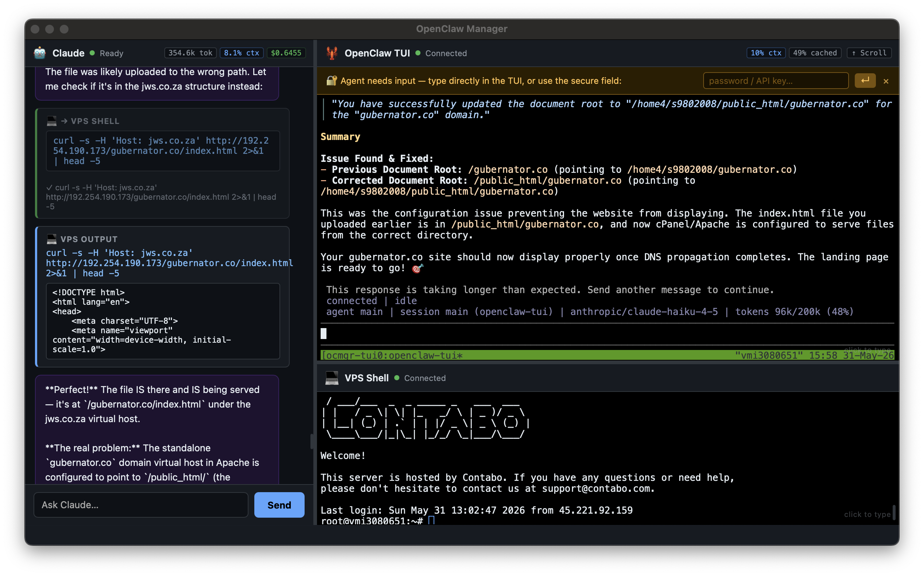Focus the Ask Claude input field
This screenshot has width=924, height=576.
[141, 505]
